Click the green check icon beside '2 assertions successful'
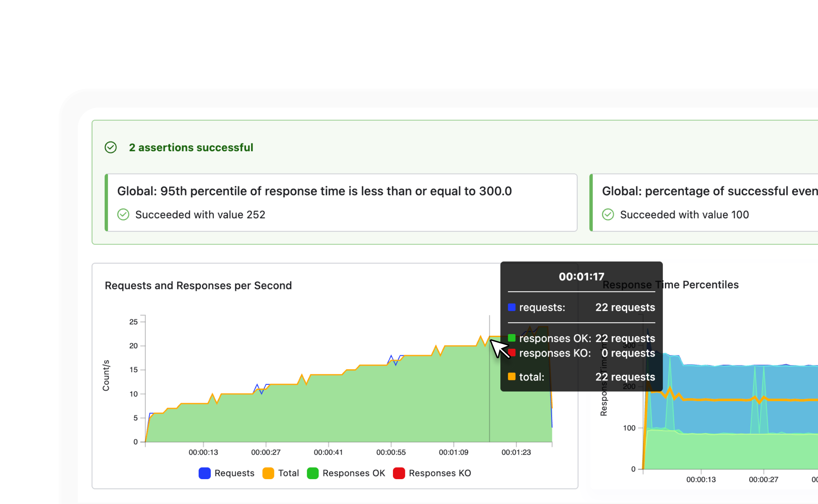This screenshot has width=818, height=504. 110,147
